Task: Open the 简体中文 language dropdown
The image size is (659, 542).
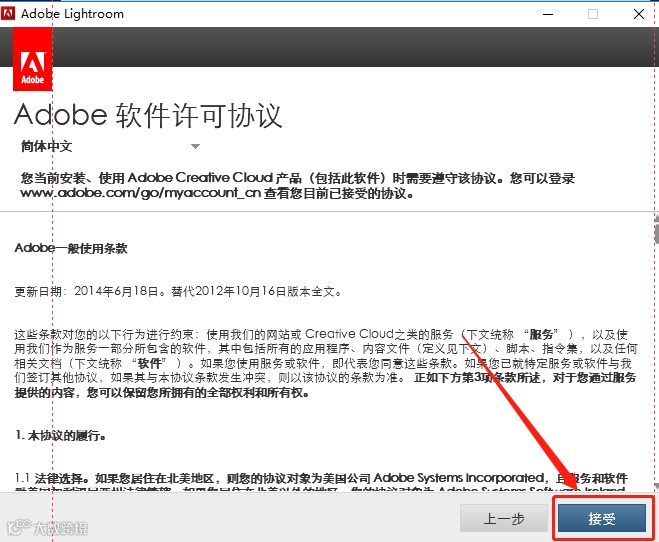Action: [x=111, y=146]
